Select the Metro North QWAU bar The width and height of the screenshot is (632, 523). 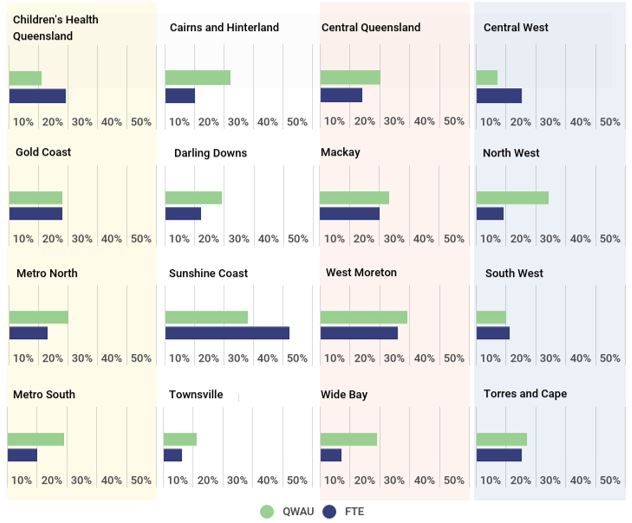(x=38, y=317)
